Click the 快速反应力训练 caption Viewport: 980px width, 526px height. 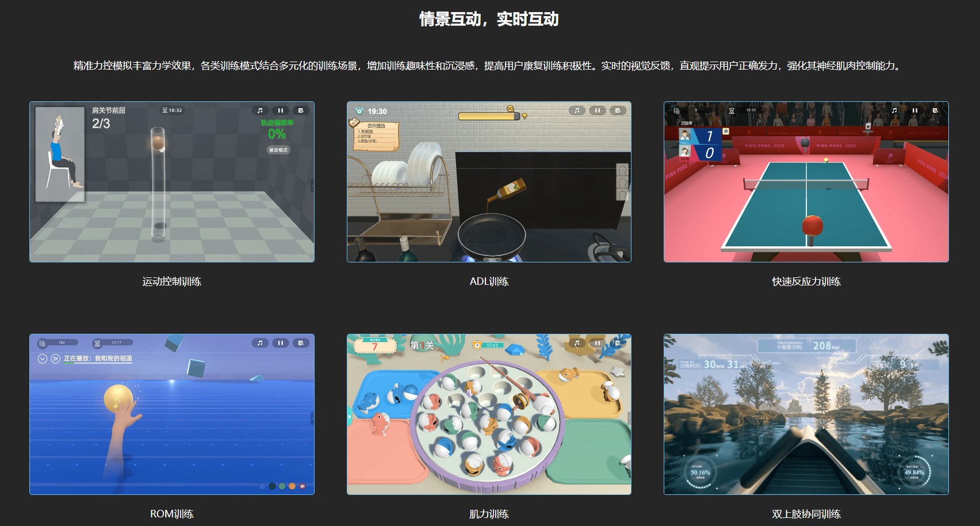coord(806,281)
